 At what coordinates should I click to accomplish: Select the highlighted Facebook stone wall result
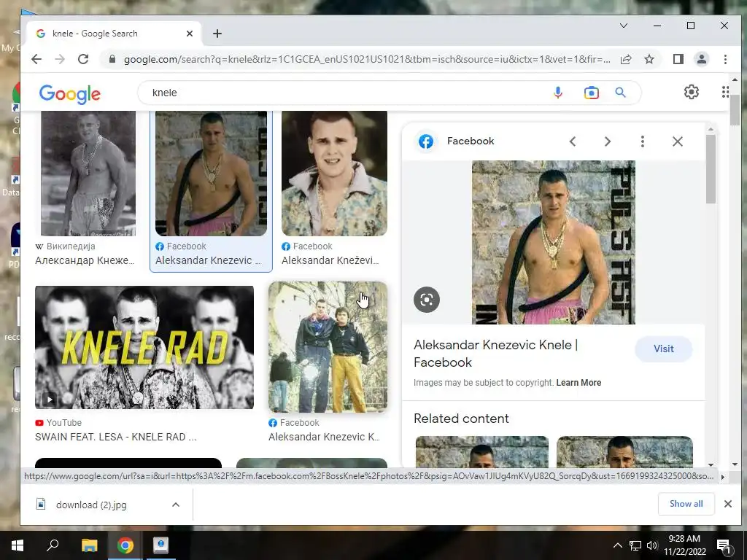(211, 174)
